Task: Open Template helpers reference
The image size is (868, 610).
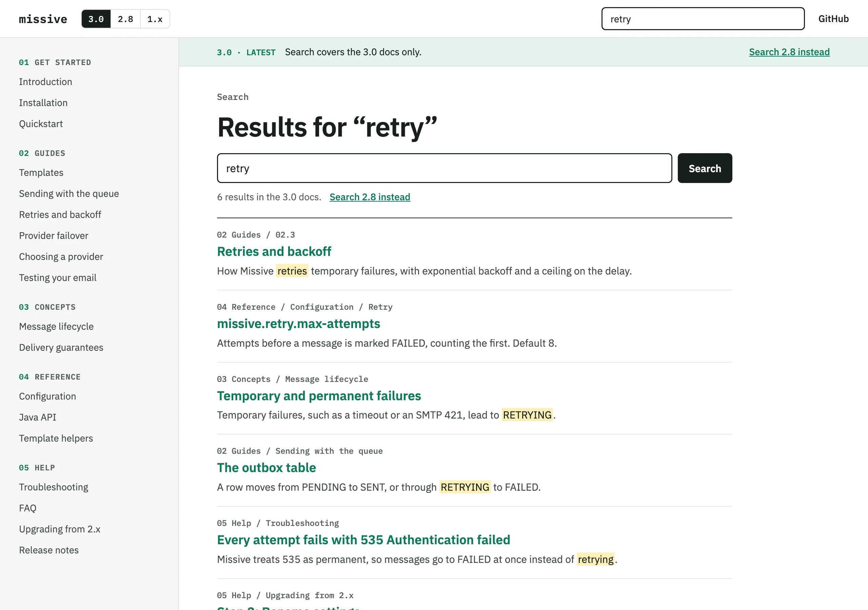Action: tap(56, 438)
